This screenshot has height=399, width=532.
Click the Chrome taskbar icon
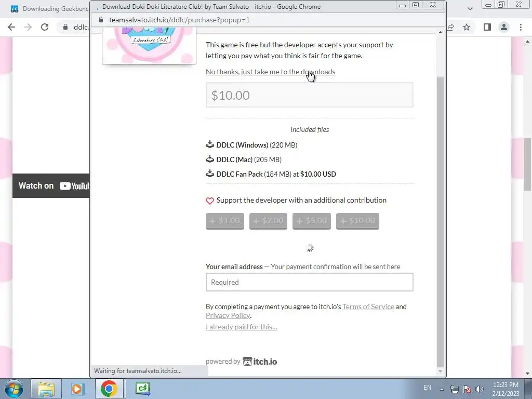109,389
